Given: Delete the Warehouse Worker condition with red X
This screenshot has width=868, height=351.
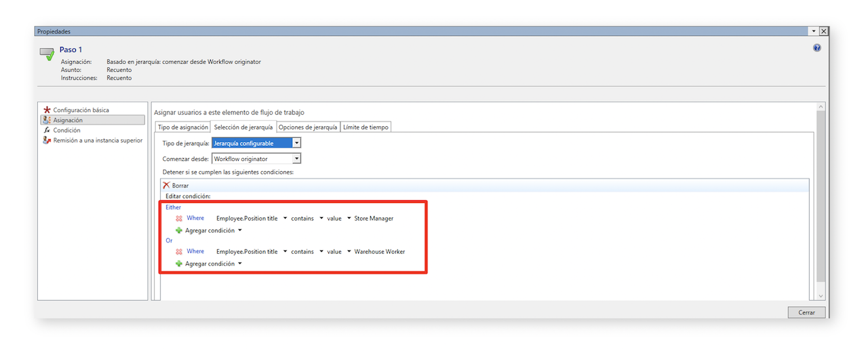Looking at the screenshot, I should [x=179, y=252].
